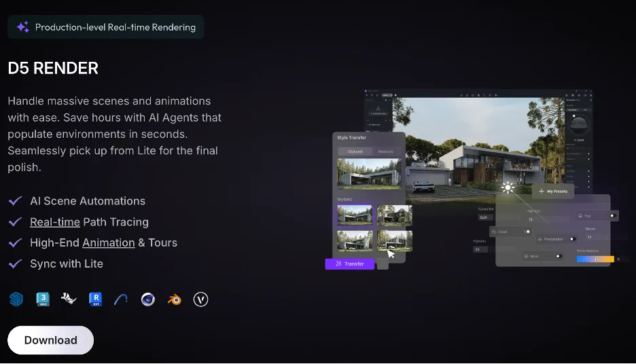
Task: Click the Blender logo icon
Action: point(175,299)
